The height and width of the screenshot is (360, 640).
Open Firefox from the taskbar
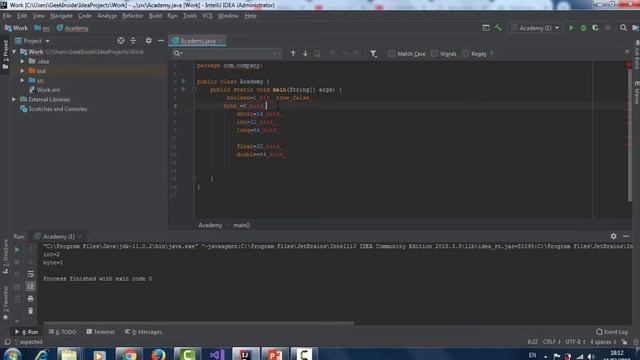(x=158, y=354)
